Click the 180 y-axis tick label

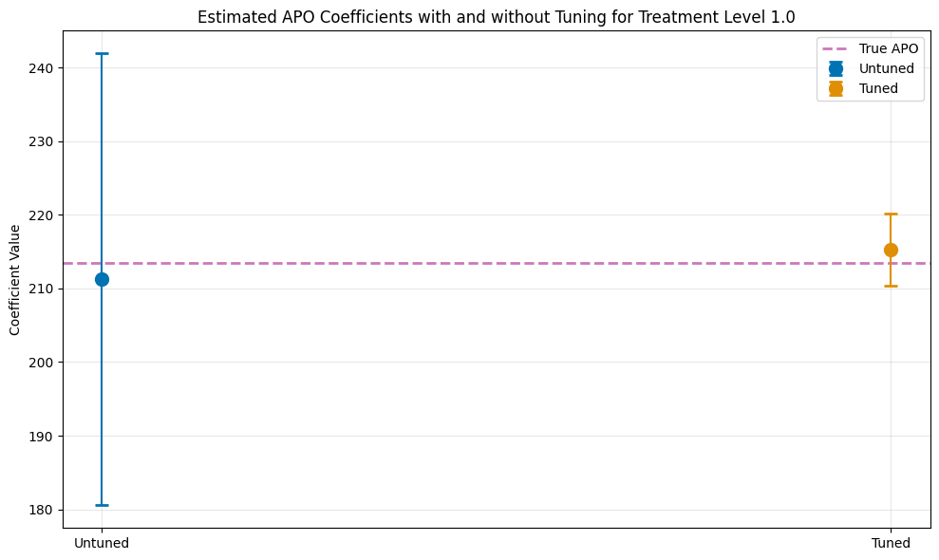coord(52,510)
